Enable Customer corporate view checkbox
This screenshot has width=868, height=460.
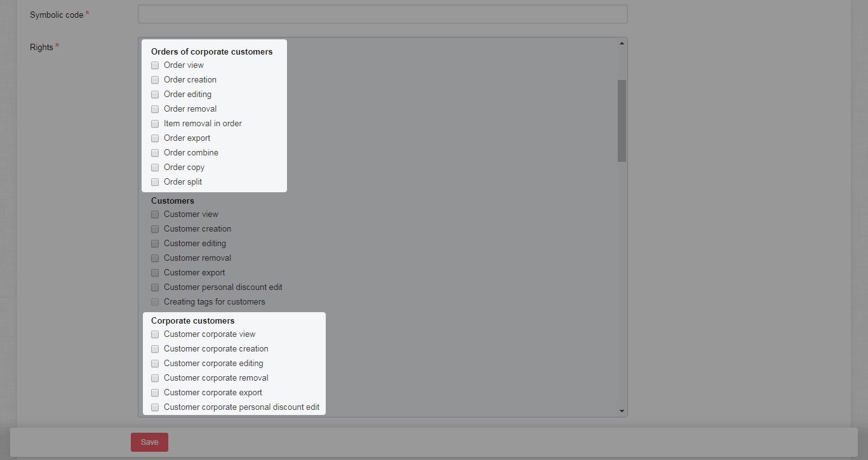pyautogui.click(x=155, y=334)
